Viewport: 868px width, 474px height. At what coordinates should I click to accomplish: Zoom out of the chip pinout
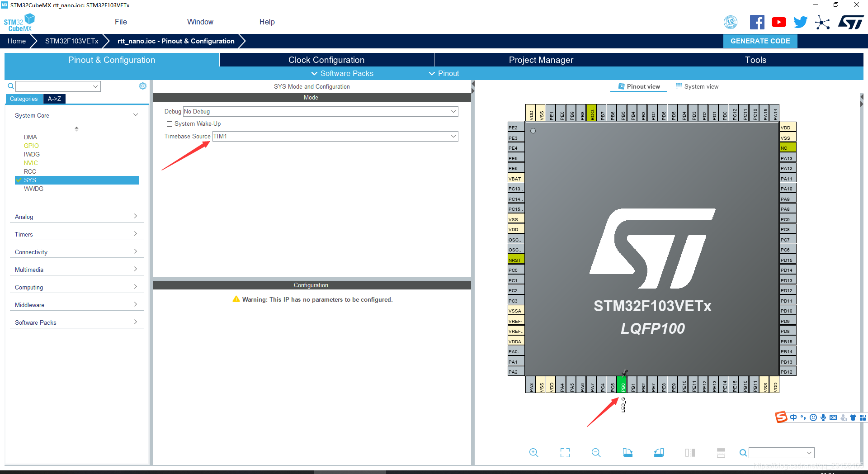pyautogui.click(x=596, y=453)
